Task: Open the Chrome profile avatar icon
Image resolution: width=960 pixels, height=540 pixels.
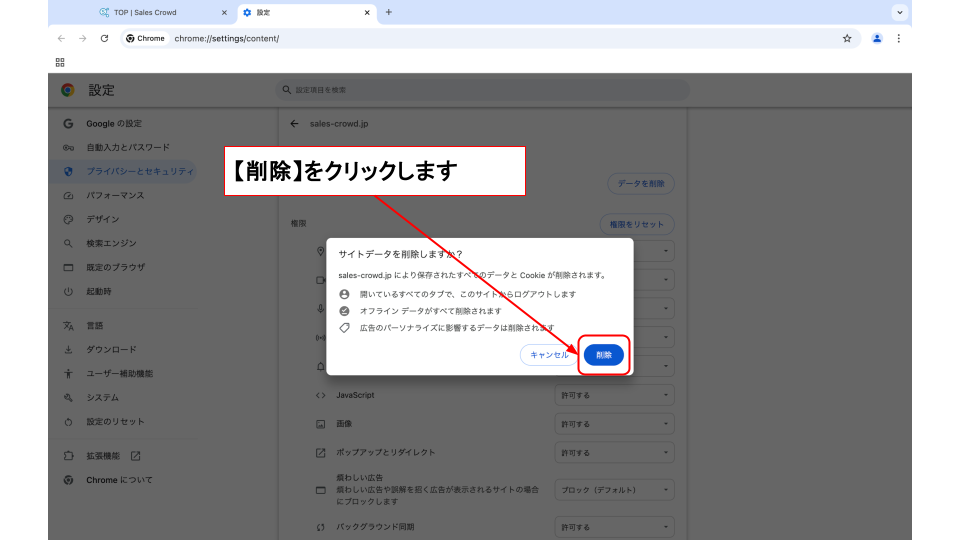Action: point(877,38)
